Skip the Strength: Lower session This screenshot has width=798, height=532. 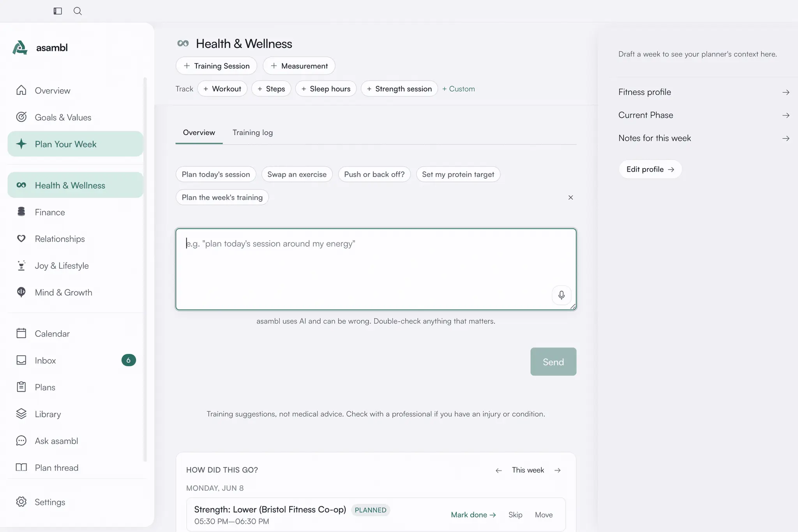515,515
